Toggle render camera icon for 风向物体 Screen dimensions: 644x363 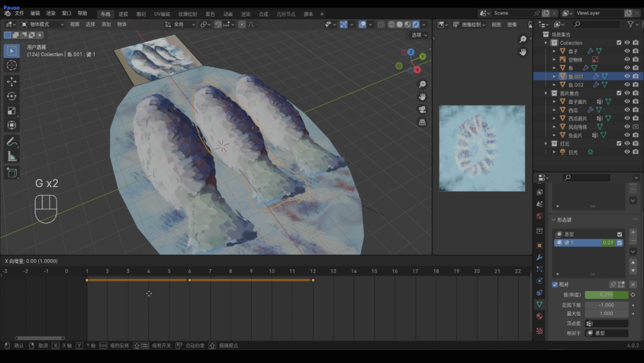pos(636,127)
